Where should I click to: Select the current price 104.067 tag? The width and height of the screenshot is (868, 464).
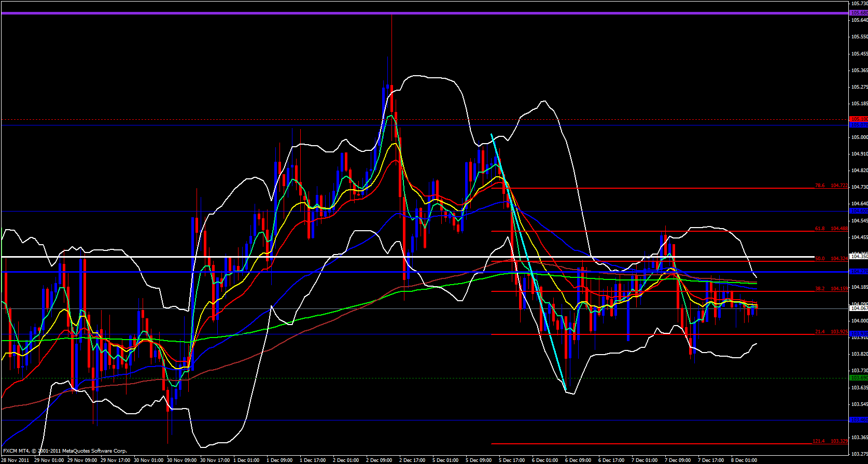coord(858,308)
